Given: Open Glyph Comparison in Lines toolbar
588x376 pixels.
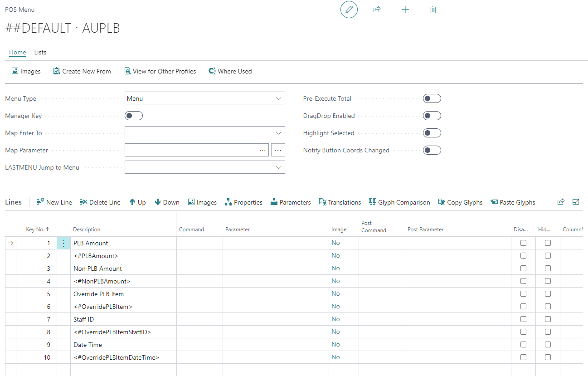Looking at the screenshot, I should [399, 202].
